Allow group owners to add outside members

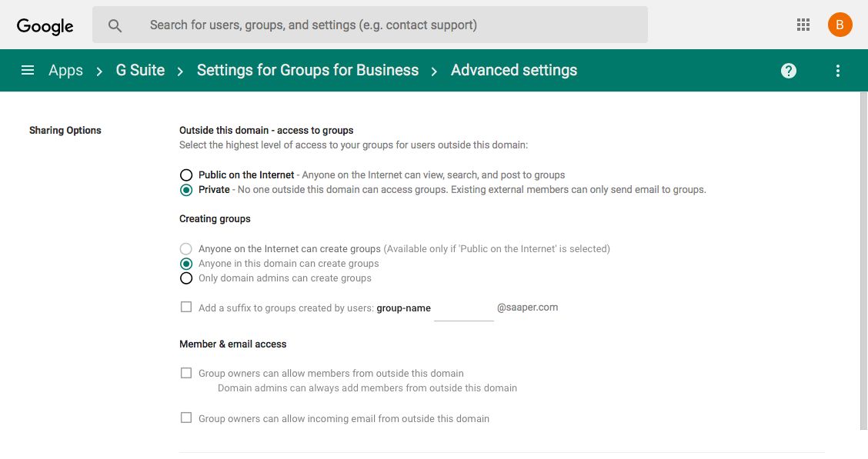186,373
